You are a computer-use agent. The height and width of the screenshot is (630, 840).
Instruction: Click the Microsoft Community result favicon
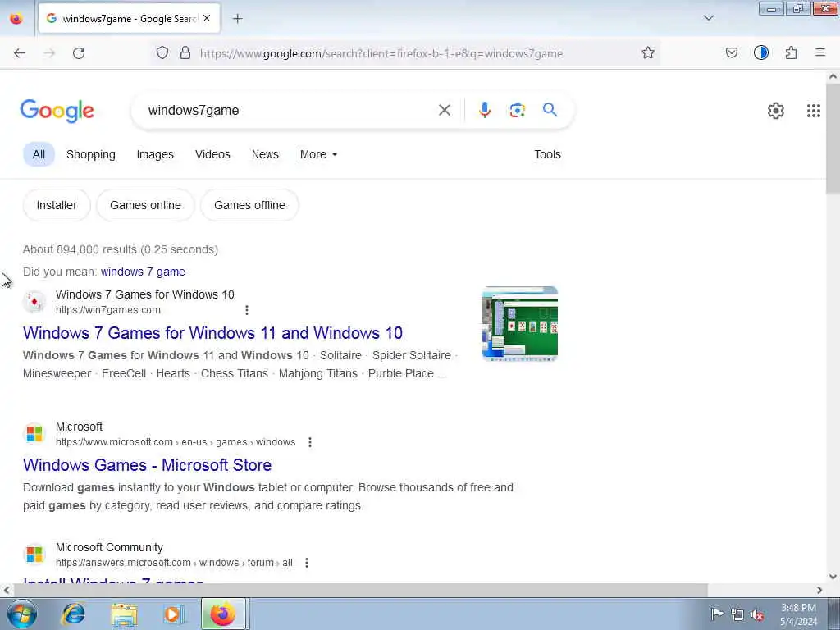coord(34,555)
